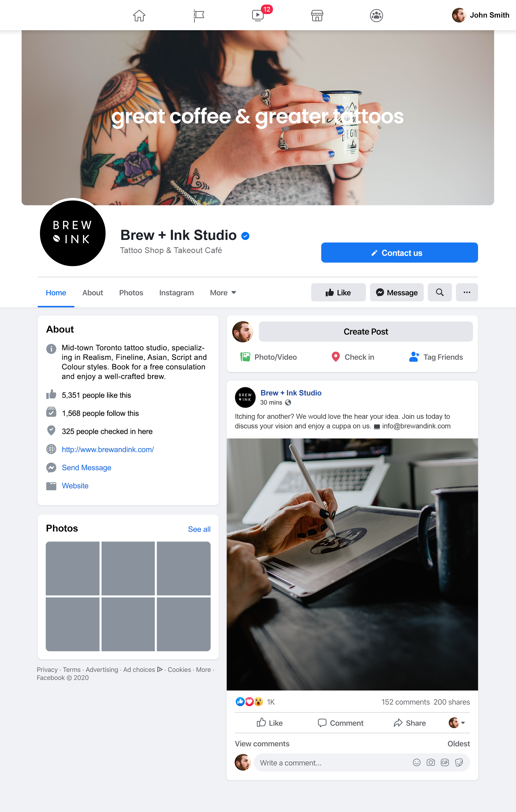Expand the More tab dropdown
Screen dimensions: 516x812
(x=223, y=293)
